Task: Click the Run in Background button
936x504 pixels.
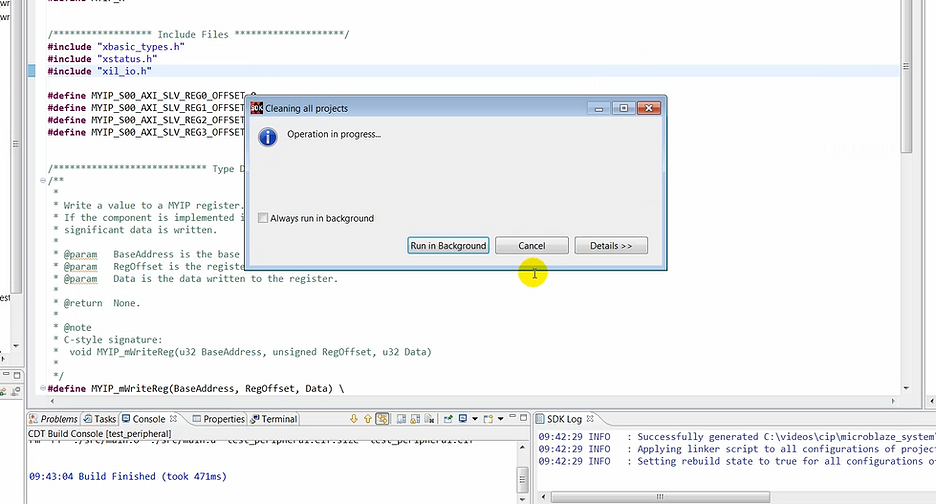Action: (x=449, y=246)
